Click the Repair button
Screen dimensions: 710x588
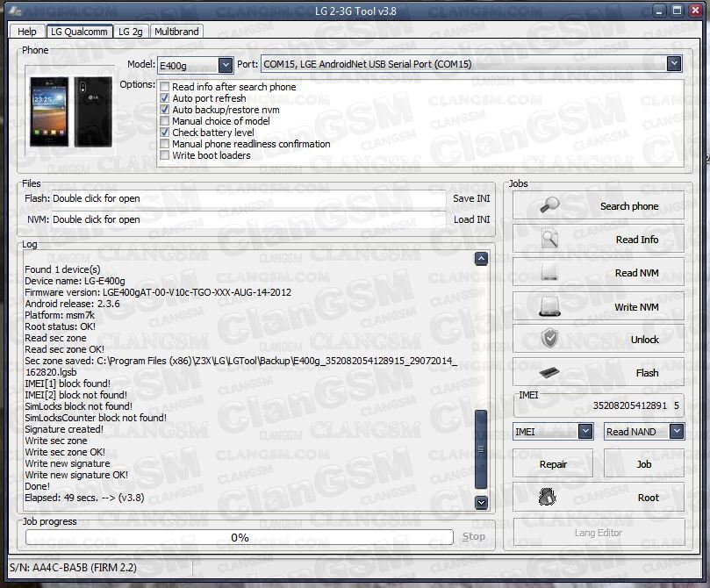(553, 463)
